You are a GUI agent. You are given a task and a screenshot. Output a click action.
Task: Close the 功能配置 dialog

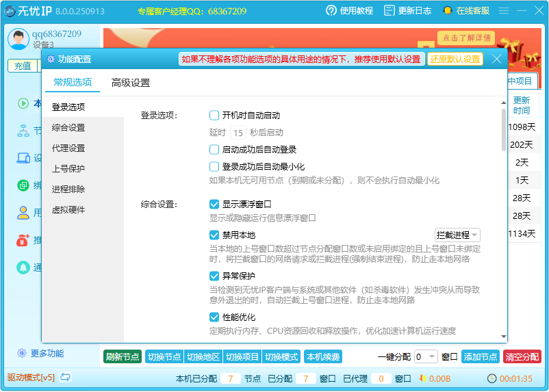pos(496,59)
